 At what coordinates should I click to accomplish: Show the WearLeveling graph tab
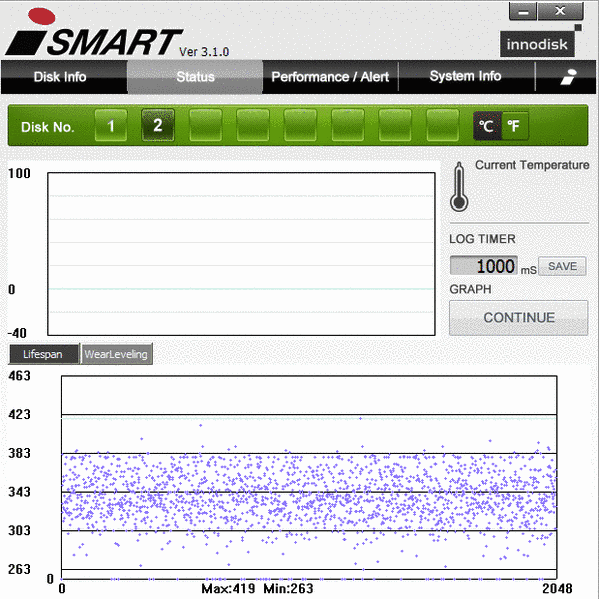coord(117,354)
